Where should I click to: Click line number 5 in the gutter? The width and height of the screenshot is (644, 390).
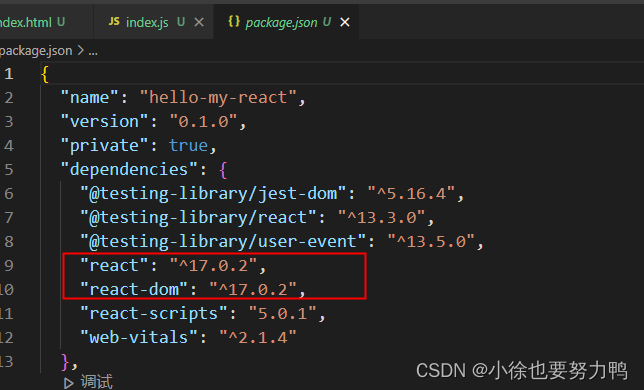[9, 170]
